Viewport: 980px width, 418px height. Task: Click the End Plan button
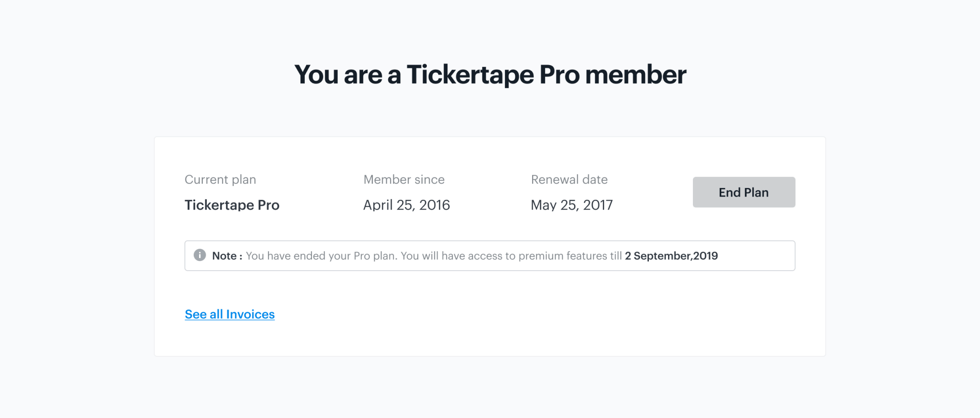[744, 192]
